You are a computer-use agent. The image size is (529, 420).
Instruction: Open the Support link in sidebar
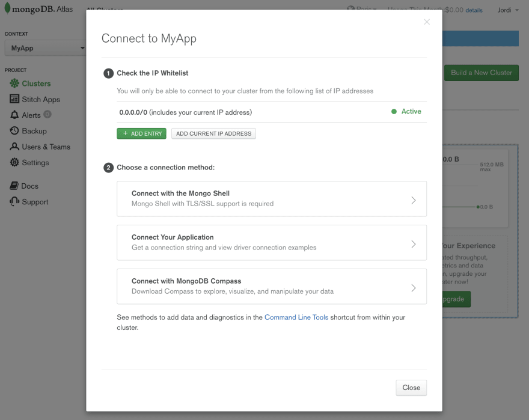click(x=35, y=202)
